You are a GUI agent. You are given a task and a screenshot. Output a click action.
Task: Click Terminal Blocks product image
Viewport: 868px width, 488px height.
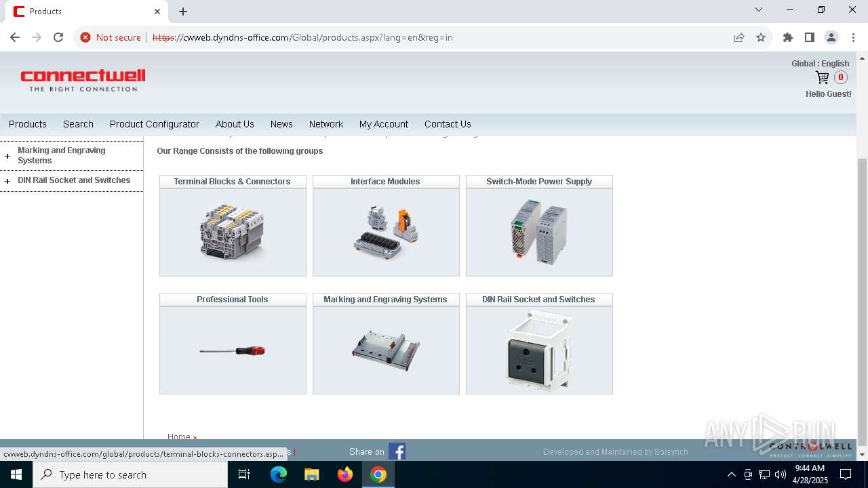coord(233,232)
